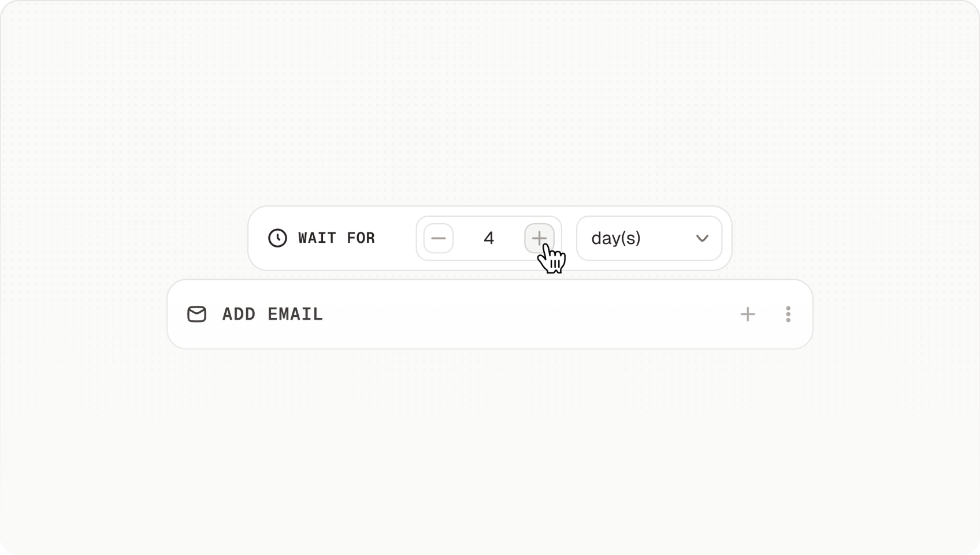Click the ADD EMAIL label text
The image size is (980, 555).
tap(272, 314)
